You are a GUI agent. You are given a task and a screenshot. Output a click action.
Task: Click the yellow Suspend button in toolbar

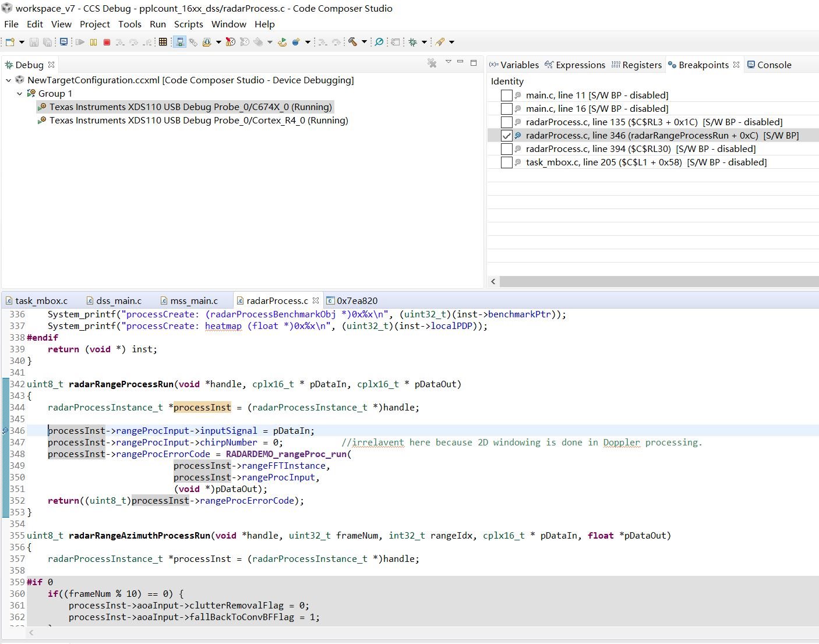[93, 42]
